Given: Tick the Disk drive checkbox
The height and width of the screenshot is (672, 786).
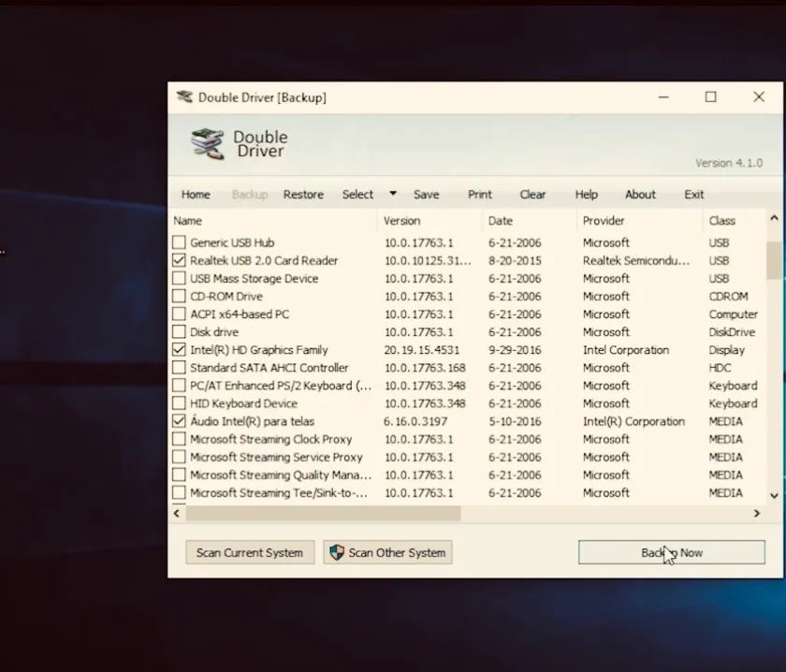Looking at the screenshot, I should [x=179, y=332].
